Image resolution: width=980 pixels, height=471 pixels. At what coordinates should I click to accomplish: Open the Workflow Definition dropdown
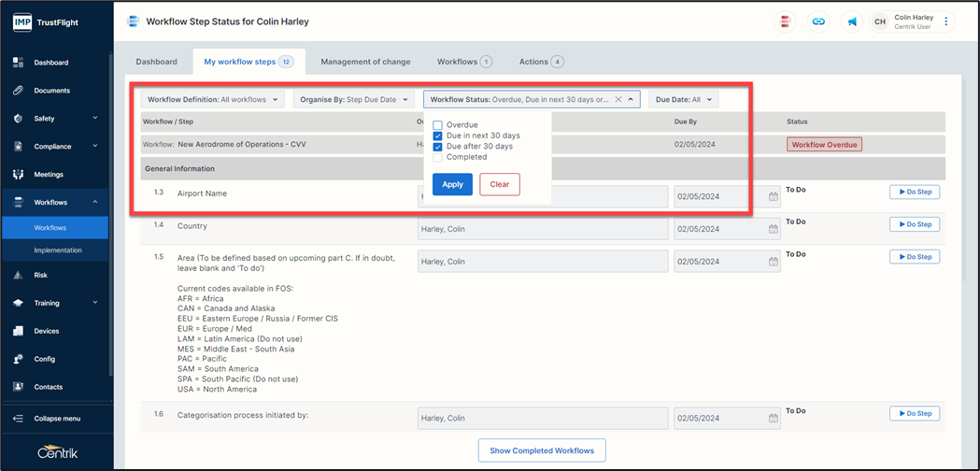213,99
